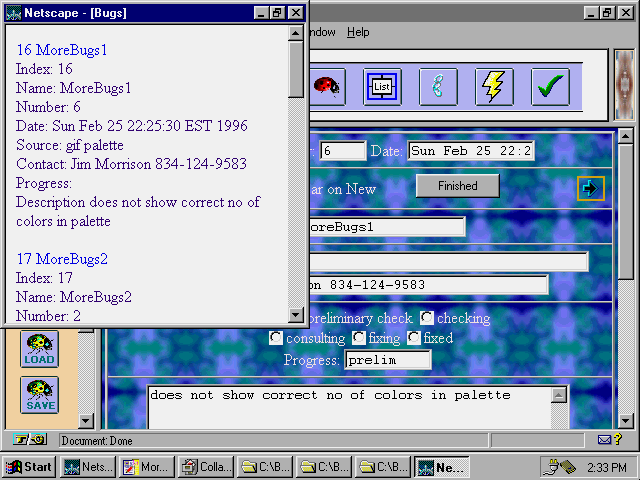Click main page scroll up arrow
This screenshot has width=640, height=480.
pyautogui.click(x=625, y=136)
